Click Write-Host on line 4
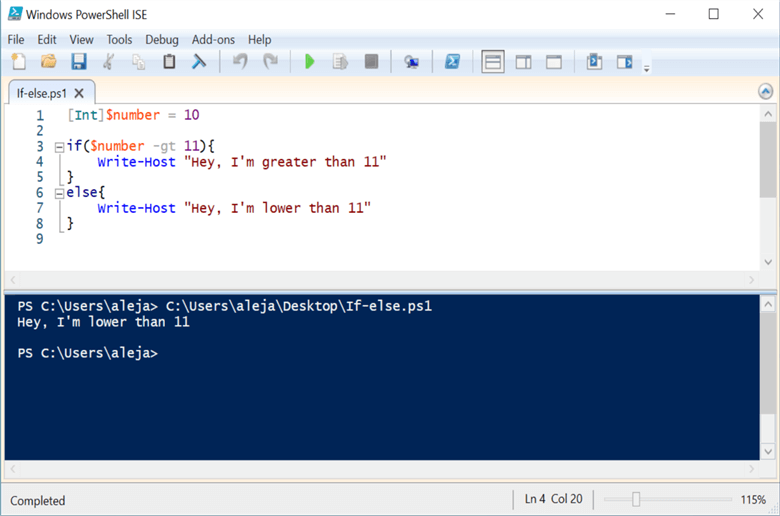This screenshot has height=516, width=780. click(x=136, y=162)
